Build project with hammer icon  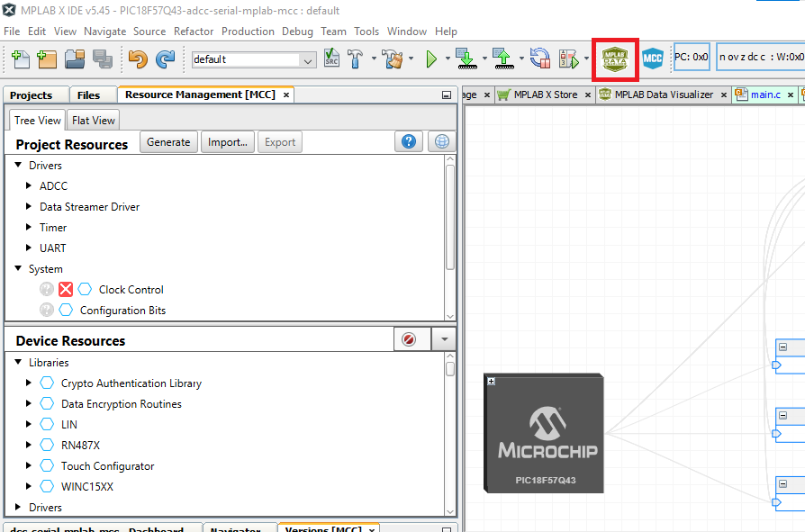355,59
